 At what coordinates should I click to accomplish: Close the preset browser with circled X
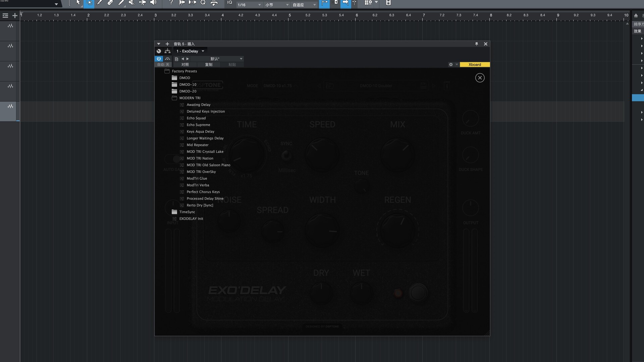480,78
